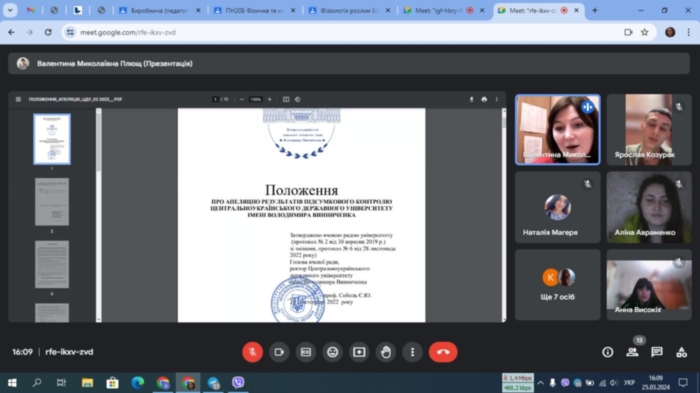Open PDF viewer more actions menu
The image size is (700, 393).
click(496, 99)
